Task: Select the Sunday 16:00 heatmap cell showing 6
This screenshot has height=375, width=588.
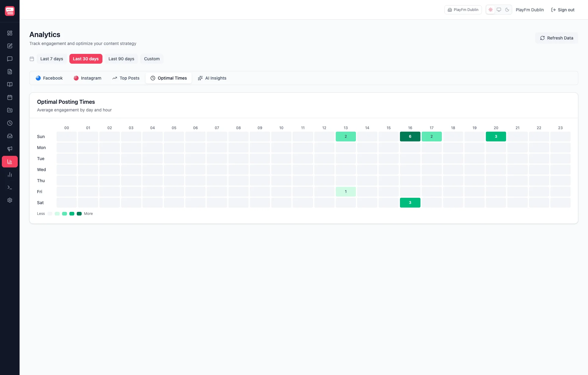Action: tap(410, 137)
